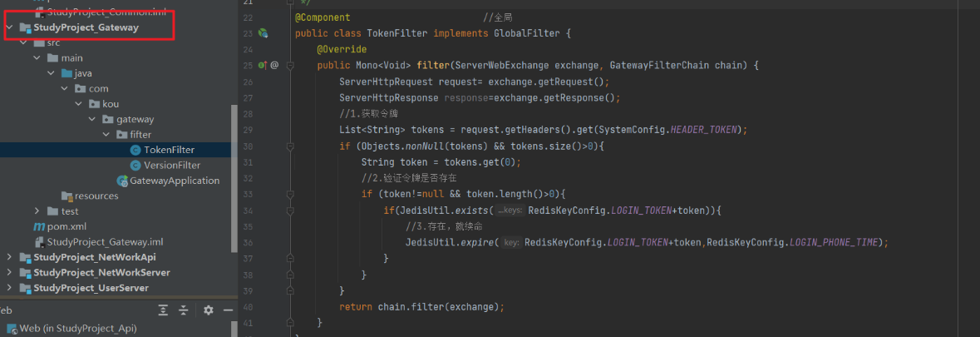This screenshot has width=980, height=337.
Task: Click GlobalFilter interface name in code
Action: [x=526, y=33]
